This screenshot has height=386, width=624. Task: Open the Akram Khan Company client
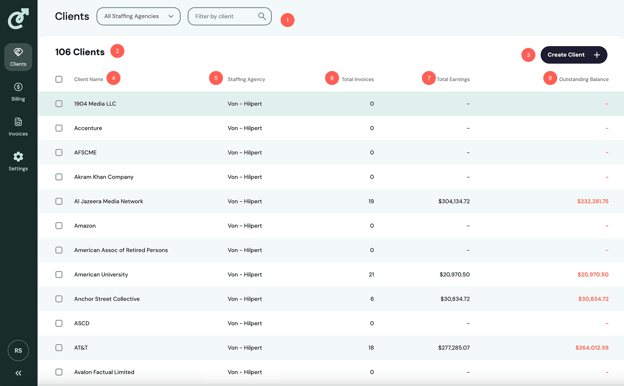tap(104, 177)
